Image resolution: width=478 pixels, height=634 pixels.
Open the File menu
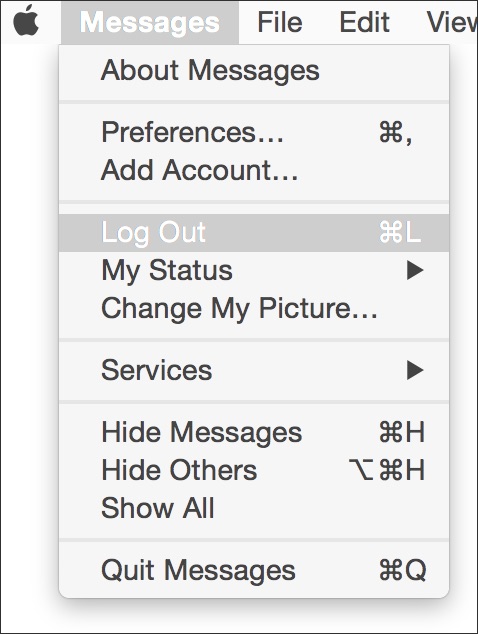click(x=280, y=22)
